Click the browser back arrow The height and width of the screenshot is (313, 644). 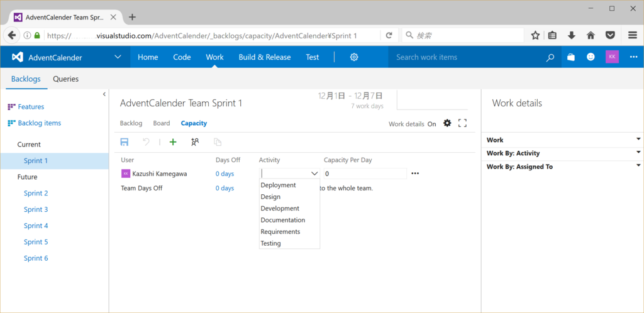pos(12,35)
